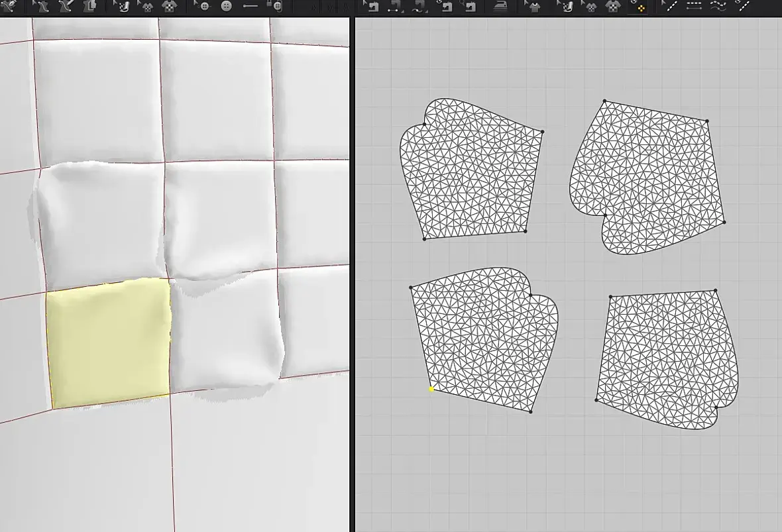Choose the draw line on avatar tool
Image resolution: width=782 pixels, height=532 pixels.
[66, 6]
